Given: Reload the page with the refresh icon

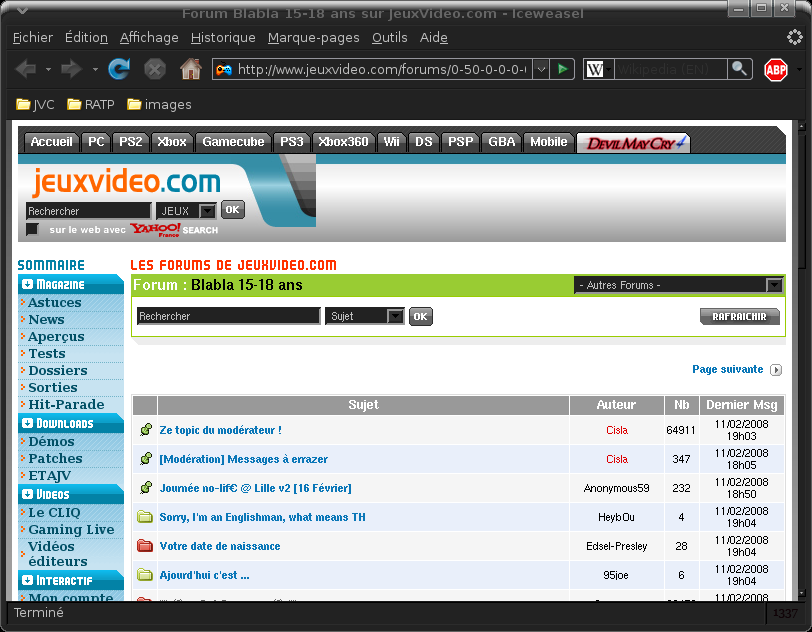Looking at the screenshot, I should 119,69.
